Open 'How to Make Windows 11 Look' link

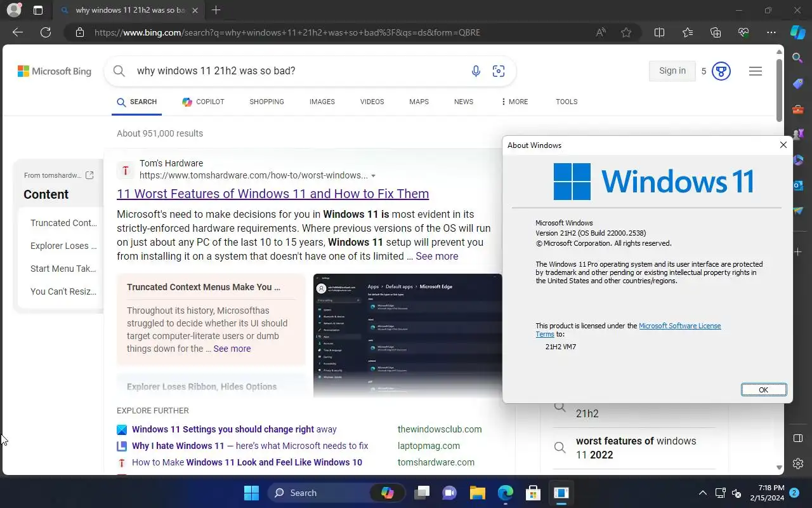247,462
